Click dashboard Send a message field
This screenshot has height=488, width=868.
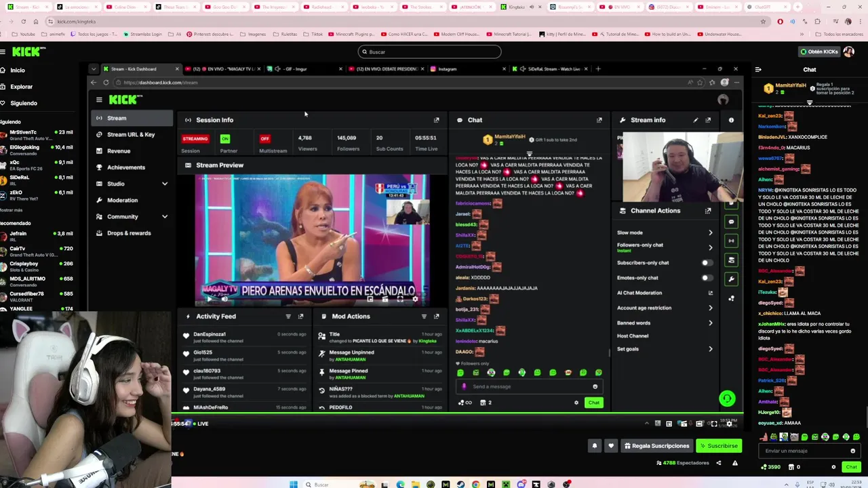(529, 386)
